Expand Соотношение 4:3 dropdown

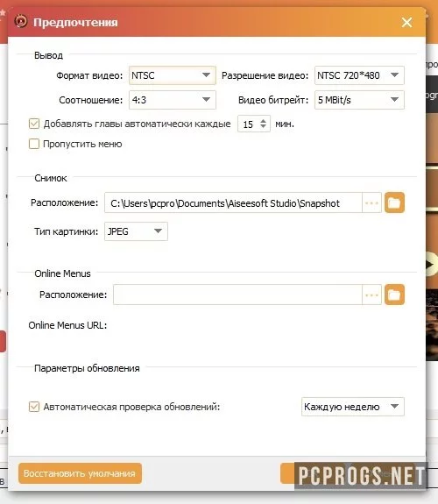[173, 100]
